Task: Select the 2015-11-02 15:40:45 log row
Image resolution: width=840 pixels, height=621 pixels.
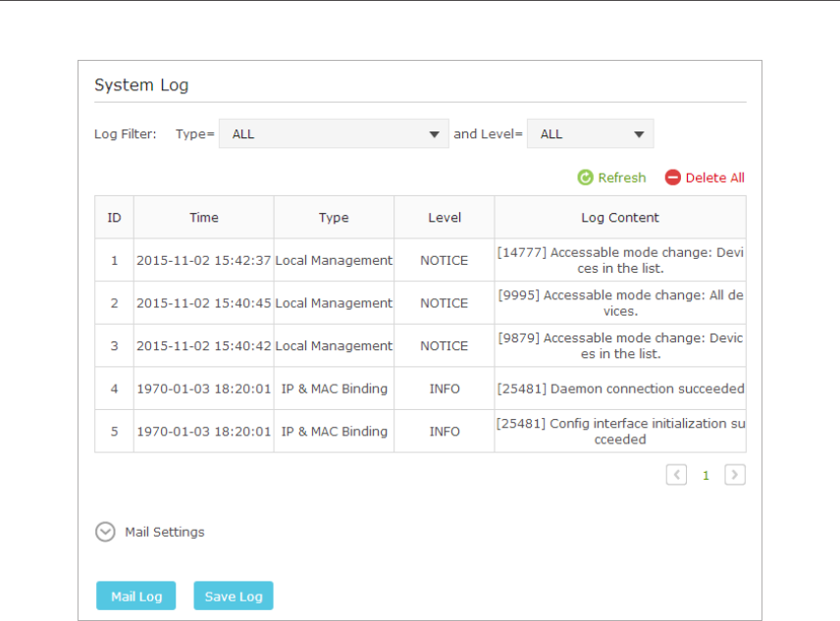Action: click(203, 303)
